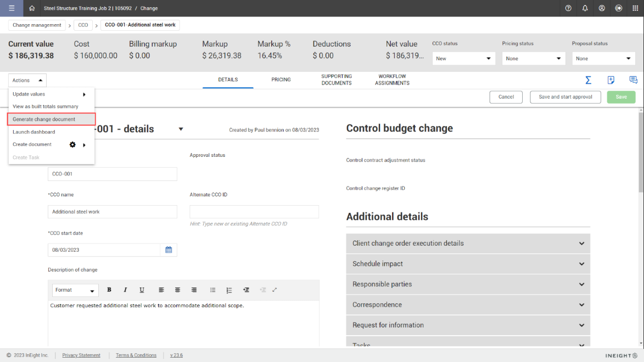644x362 pixels.
Task: Open the notifications bell
Action: point(585,8)
